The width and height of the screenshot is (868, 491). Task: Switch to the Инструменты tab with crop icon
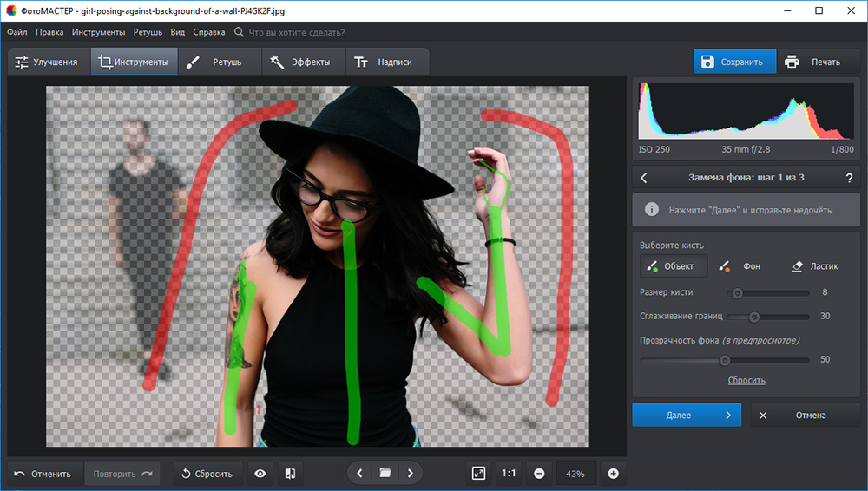(x=134, y=62)
